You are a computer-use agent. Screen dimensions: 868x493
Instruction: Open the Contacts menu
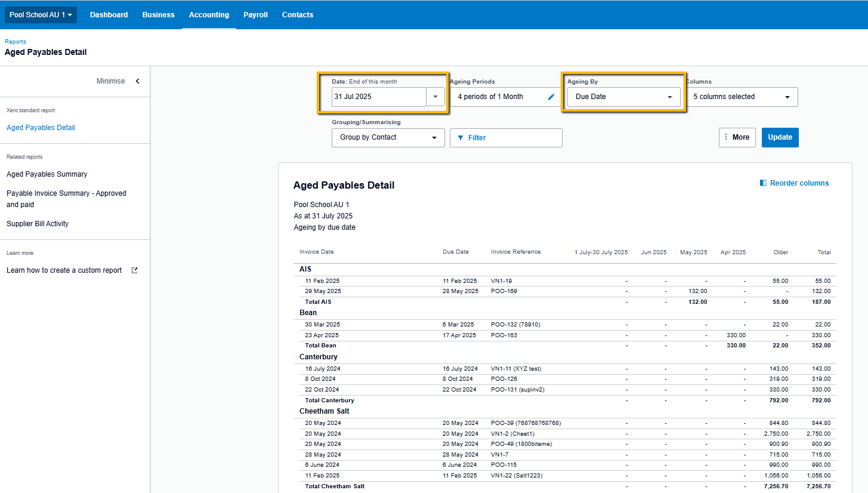[297, 15]
